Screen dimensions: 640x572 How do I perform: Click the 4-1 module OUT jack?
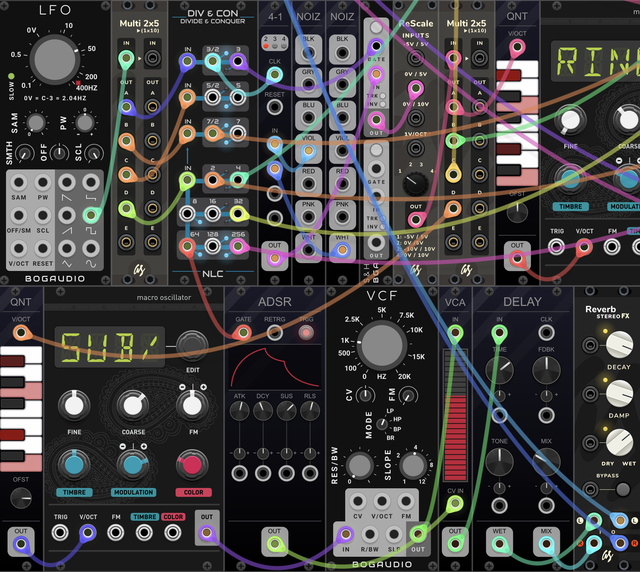[275, 258]
